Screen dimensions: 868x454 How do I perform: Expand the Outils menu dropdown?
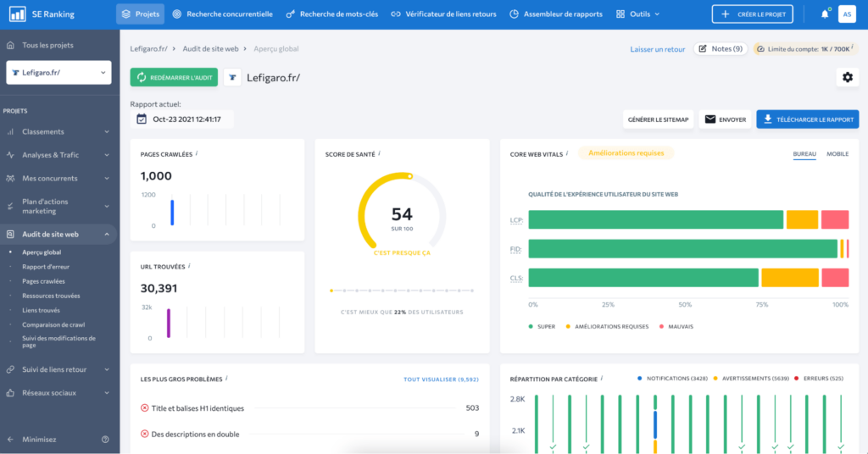pos(638,14)
